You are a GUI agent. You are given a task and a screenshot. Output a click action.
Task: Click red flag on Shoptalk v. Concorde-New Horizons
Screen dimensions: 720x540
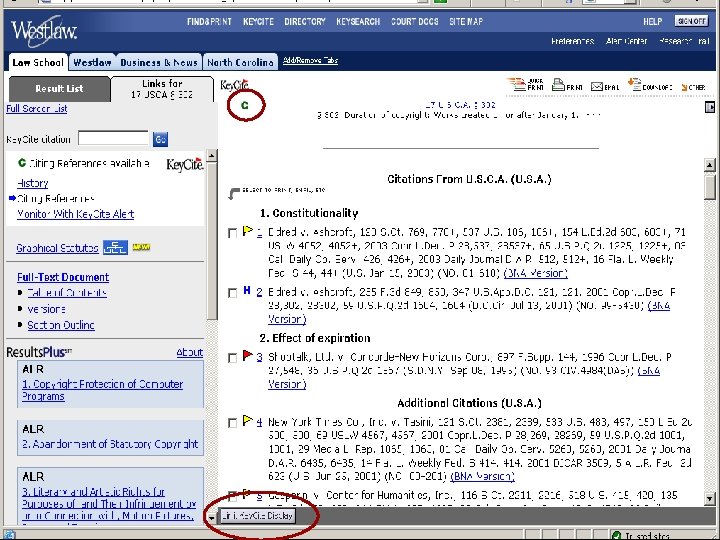pyautogui.click(x=248, y=355)
